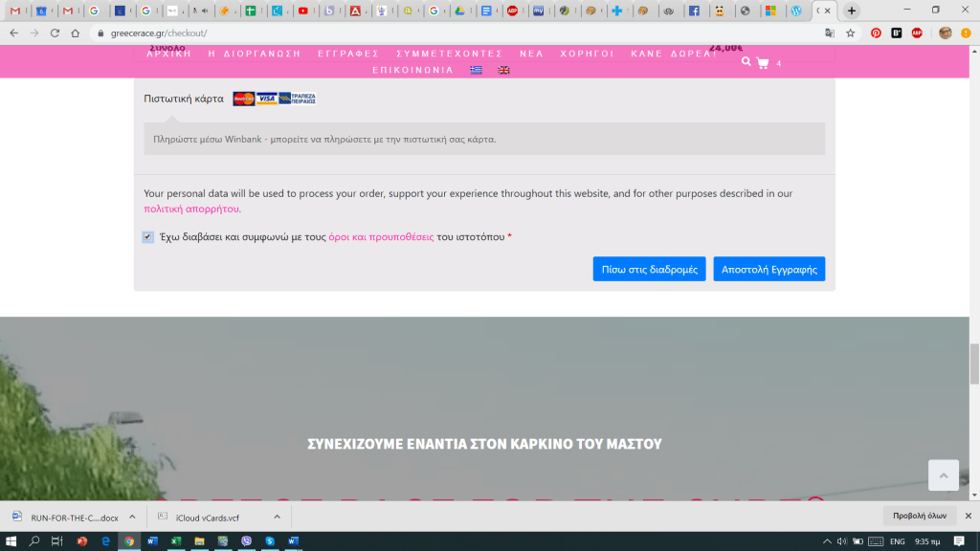Viewport: 980px width, 551px height.
Task: Switch site language with the UK flag
Action: (503, 70)
